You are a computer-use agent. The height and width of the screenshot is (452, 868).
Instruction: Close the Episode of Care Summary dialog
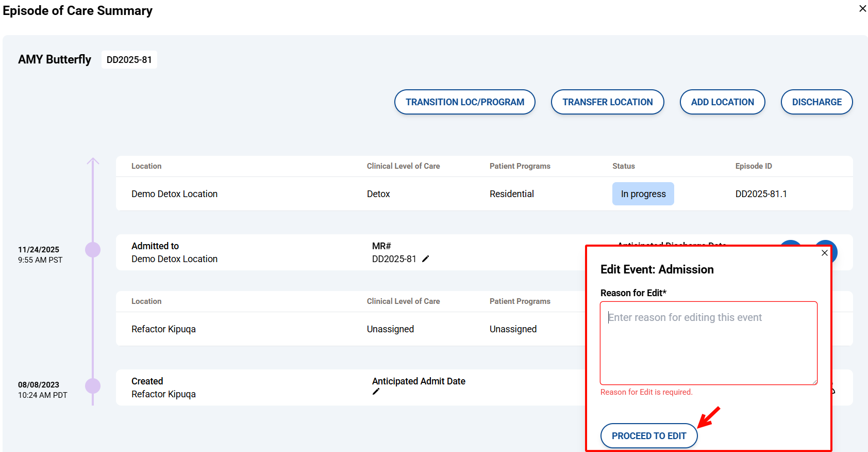[x=862, y=9]
